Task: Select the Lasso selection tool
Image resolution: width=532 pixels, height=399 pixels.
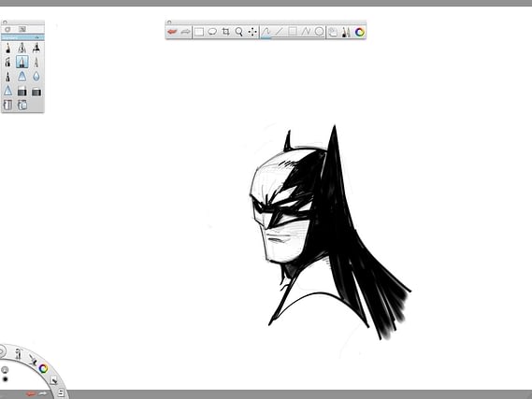Action: click(x=212, y=32)
